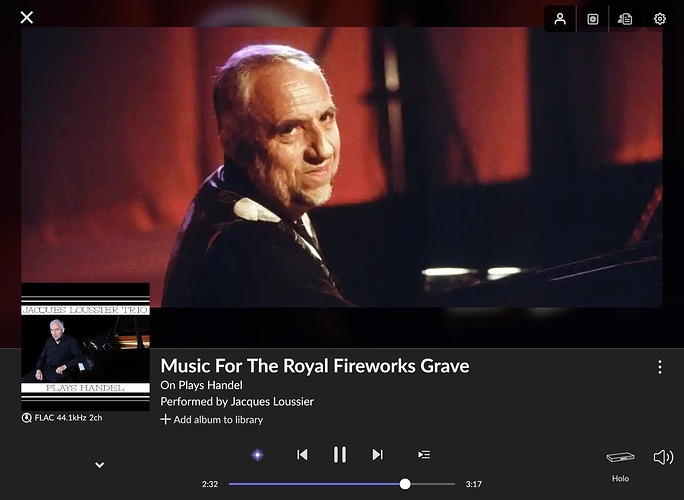Viewport: 684px width, 500px height.
Task: Pause the current track
Action: (340, 454)
